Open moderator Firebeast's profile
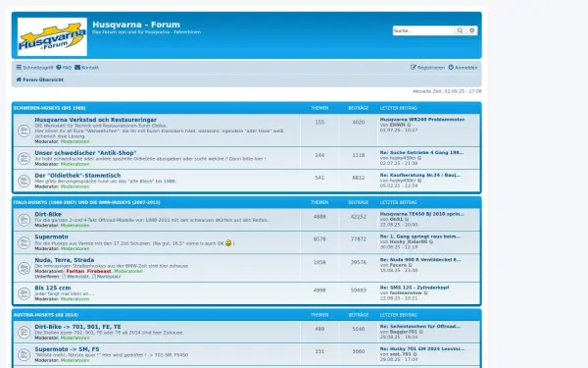 click(99, 271)
